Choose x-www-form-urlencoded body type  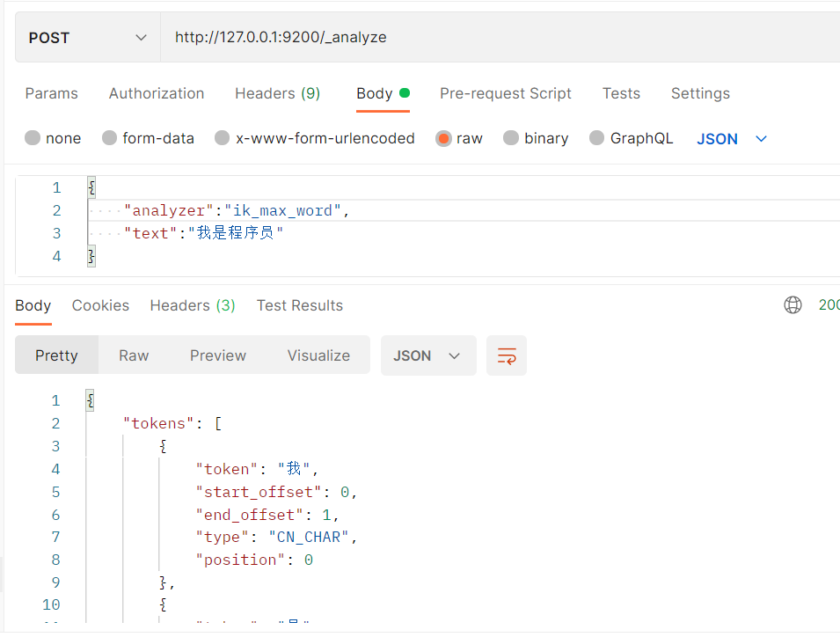(223, 138)
